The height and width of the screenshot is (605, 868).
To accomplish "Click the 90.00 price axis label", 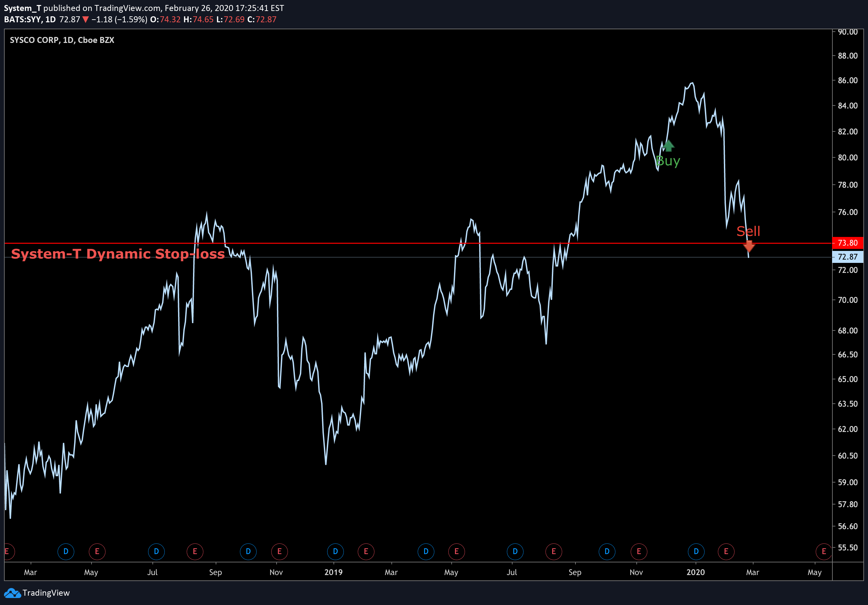I will pos(848,32).
